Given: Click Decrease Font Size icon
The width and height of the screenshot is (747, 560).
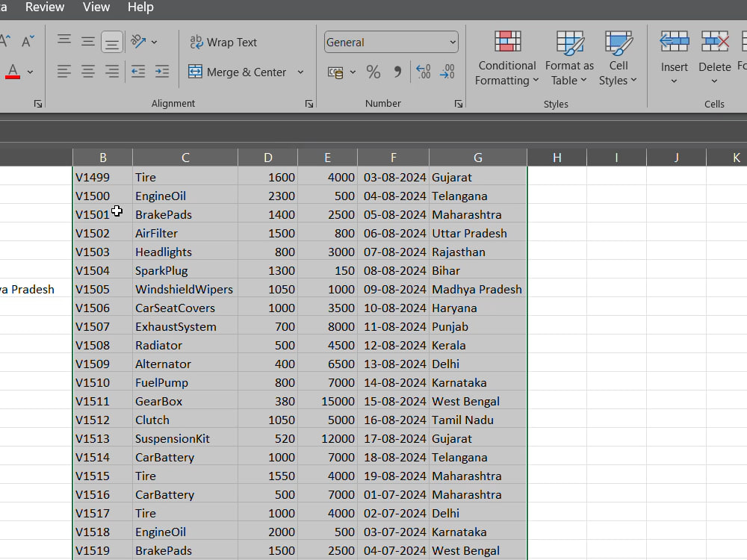Looking at the screenshot, I should pos(28,41).
